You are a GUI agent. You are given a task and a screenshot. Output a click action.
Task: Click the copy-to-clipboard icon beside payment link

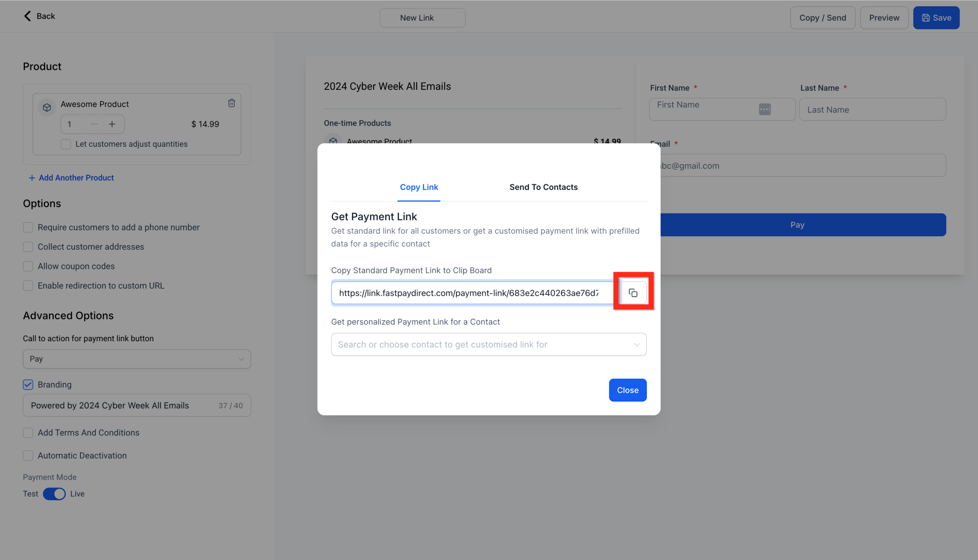pos(633,292)
